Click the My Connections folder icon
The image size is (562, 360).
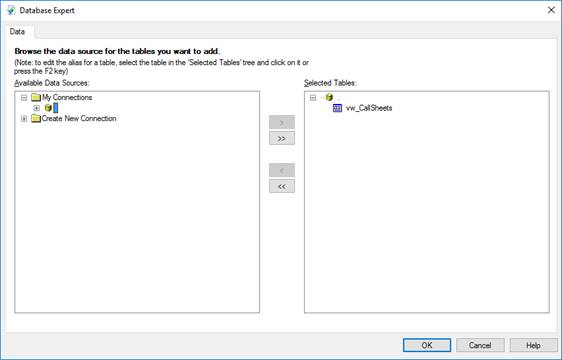36,98
